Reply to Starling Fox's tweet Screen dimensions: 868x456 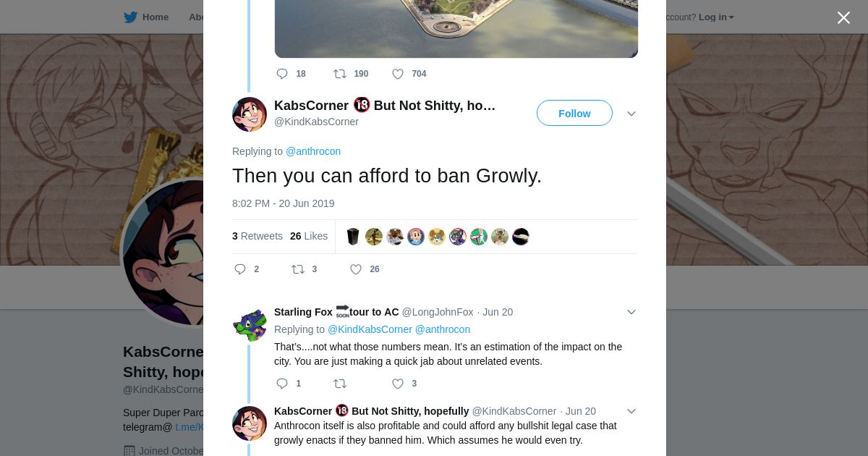click(282, 384)
